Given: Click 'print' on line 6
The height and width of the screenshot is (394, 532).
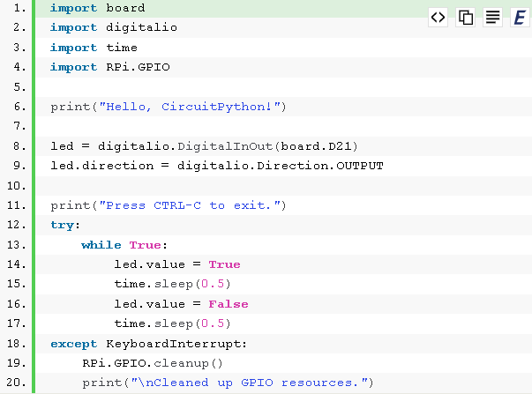Looking at the screenshot, I should [x=71, y=107].
